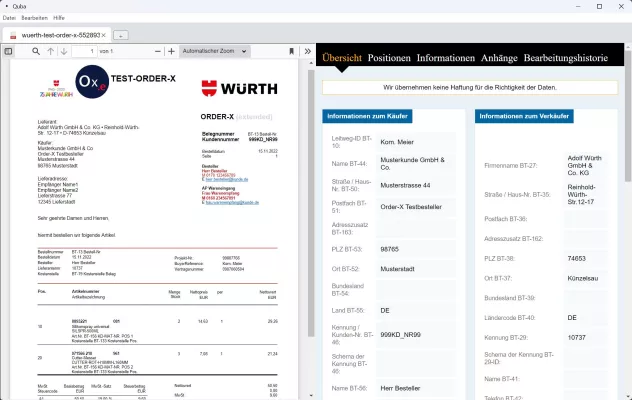
Task: Click the 75 Jahre Würth logo
Action: [56, 89]
